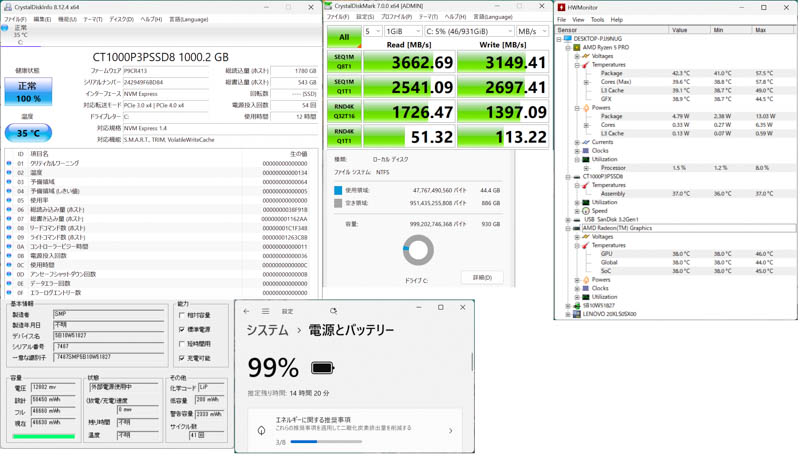Click the AMD Ryzen 5 PRO processor icon
This screenshot has height=459, width=800.
click(577, 47)
